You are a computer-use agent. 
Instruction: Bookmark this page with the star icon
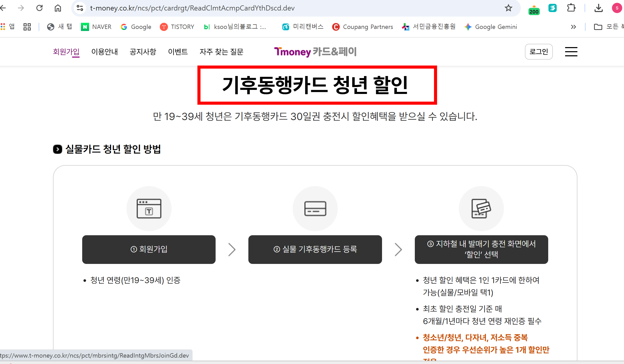[x=509, y=8]
